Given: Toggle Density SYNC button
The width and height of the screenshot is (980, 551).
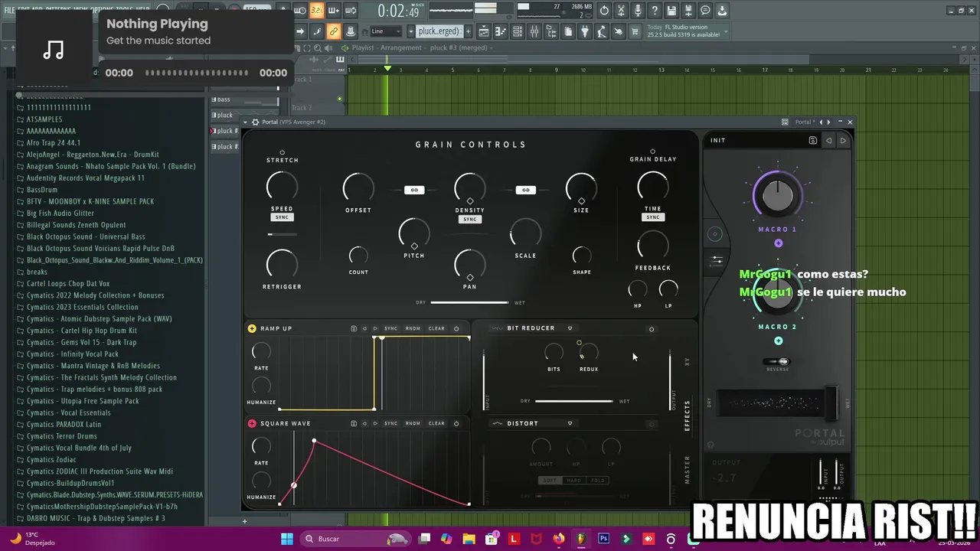Looking at the screenshot, I should click(469, 219).
